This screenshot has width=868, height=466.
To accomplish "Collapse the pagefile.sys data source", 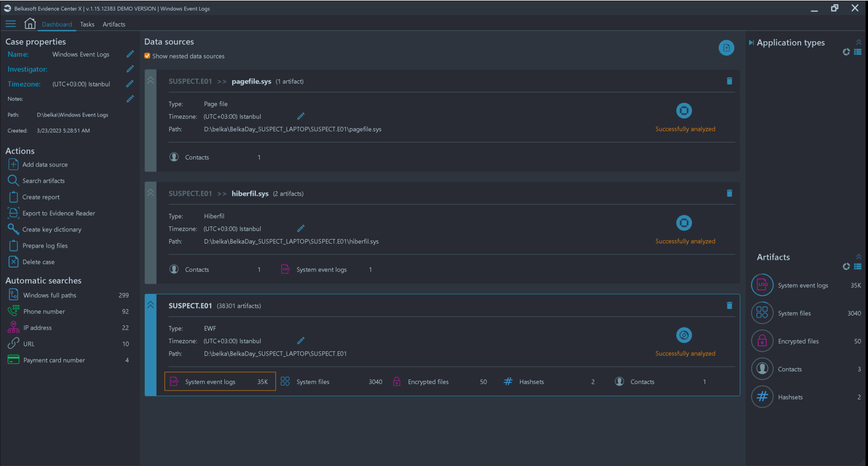I will tap(151, 80).
